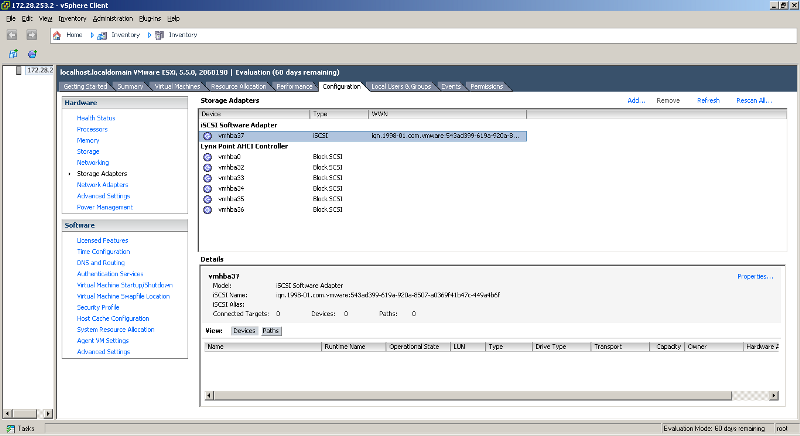Click details table horizontal scrollbar
Screen dimensions: 800x436
(472, 395)
